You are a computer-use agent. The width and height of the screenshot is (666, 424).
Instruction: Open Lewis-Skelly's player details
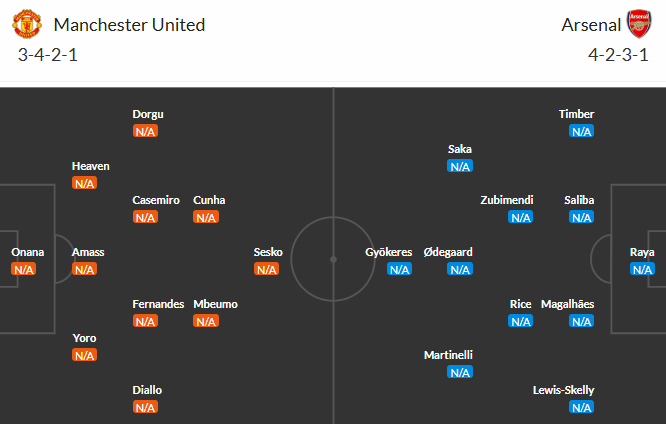click(x=563, y=390)
